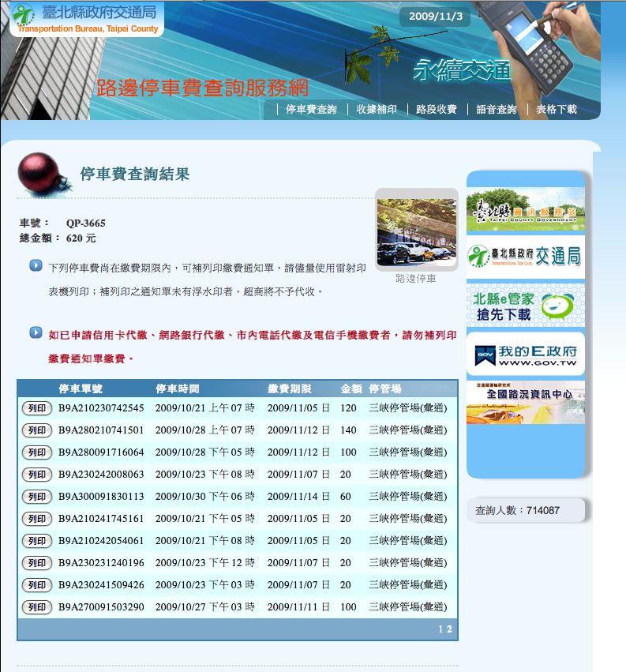Click amount 140 in the second row
Image resolution: width=626 pixels, height=672 pixels.
[348, 430]
